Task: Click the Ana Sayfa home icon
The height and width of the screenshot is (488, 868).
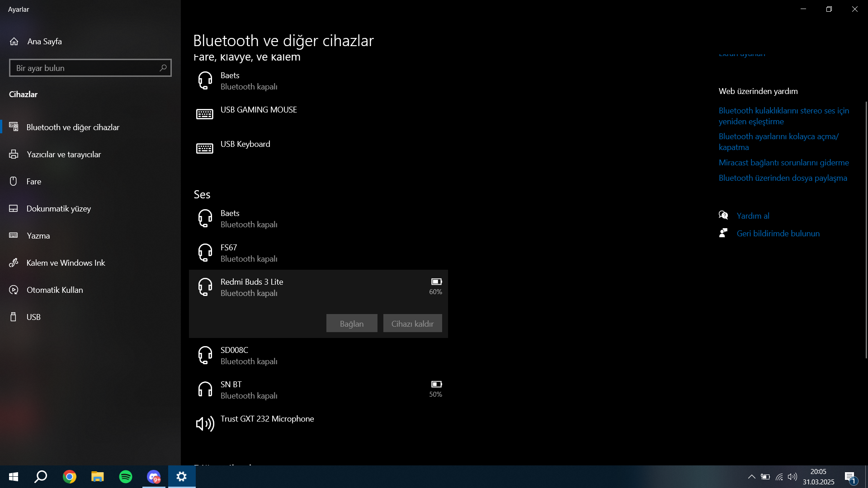Action: (x=14, y=42)
